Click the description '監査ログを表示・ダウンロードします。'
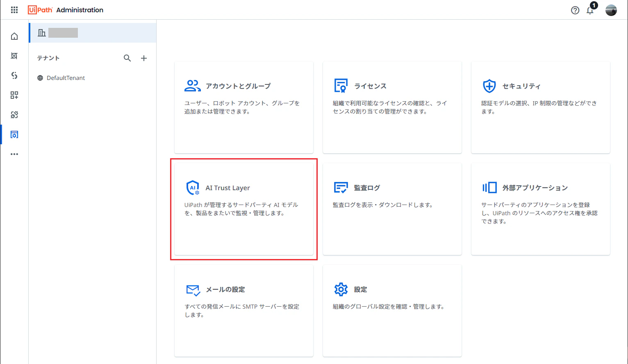The width and height of the screenshot is (628, 364). pyautogui.click(x=383, y=205)
